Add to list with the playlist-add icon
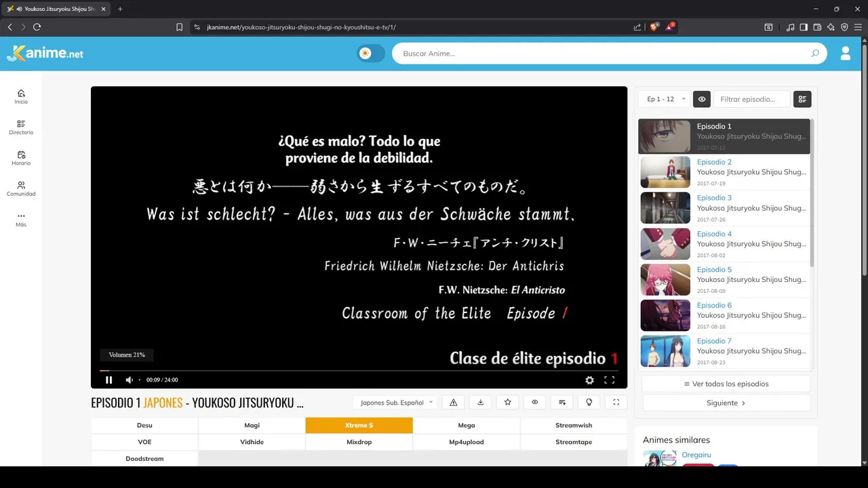Image resolution: width=868 pixels, height=488 pixels. (562, 403)
